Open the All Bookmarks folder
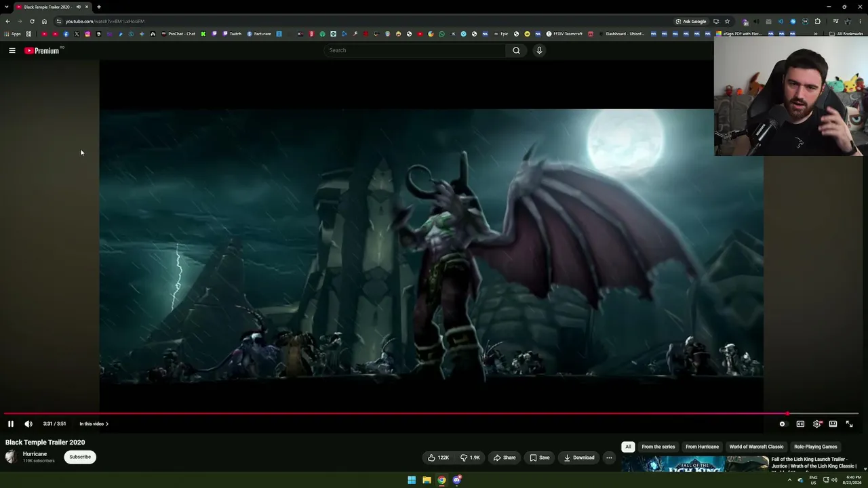868x488 pixels. click(846, 34)
